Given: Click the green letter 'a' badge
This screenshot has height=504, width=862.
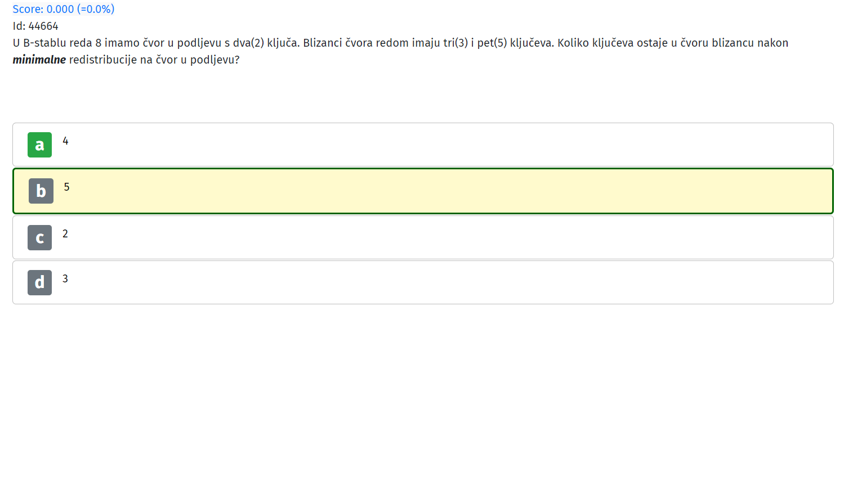Looking at the screenshot, I should coord(39,145).
